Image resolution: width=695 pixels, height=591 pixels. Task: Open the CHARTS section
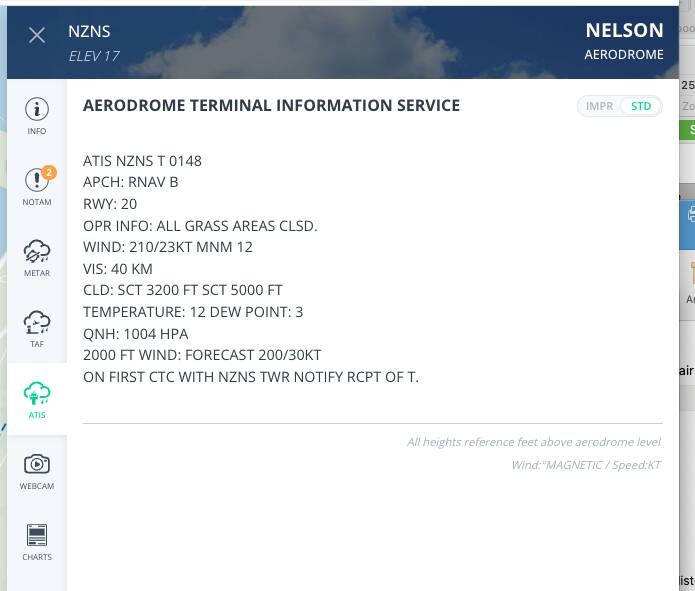(x=37, y=541)
